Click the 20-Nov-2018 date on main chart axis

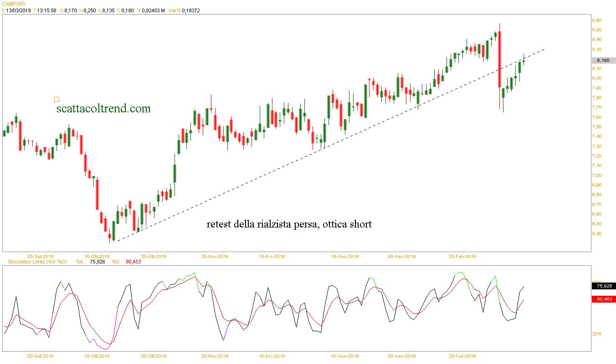click(215, 257)
